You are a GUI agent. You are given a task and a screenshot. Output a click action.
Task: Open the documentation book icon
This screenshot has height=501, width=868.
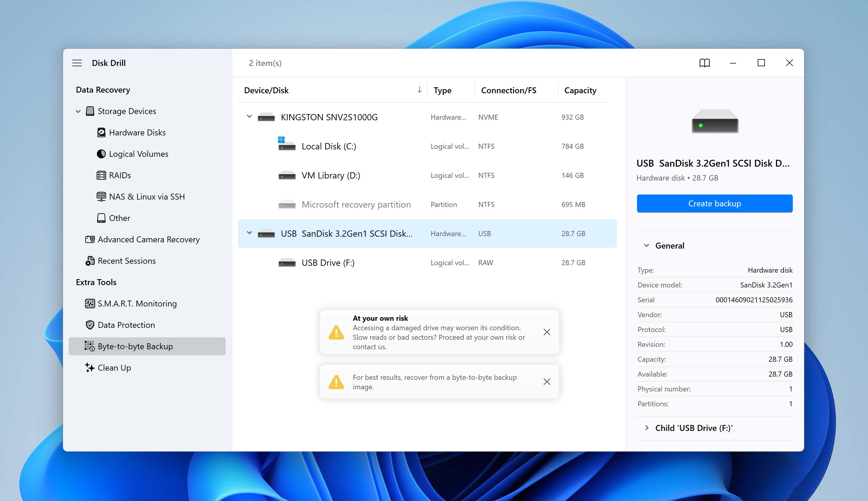704,63
